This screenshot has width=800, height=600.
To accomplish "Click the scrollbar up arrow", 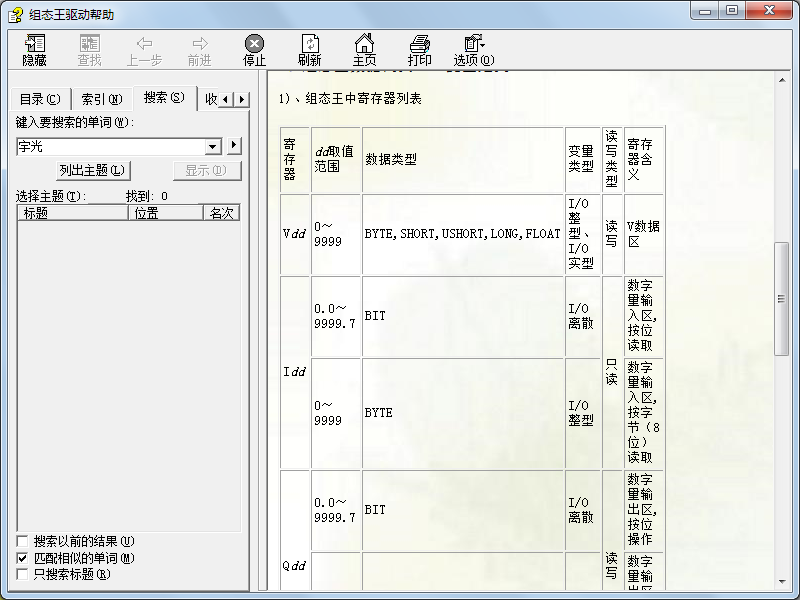I will tap(782, 80).
